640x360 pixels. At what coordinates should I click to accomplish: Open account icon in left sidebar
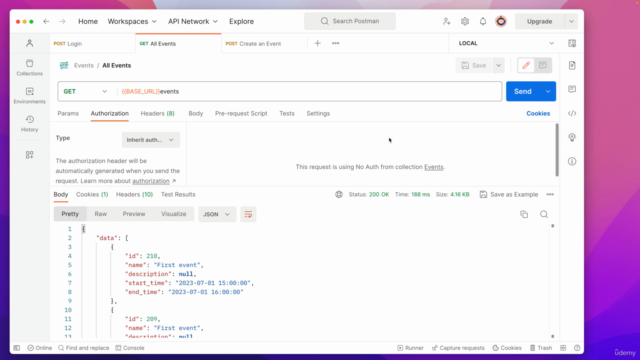29,43
